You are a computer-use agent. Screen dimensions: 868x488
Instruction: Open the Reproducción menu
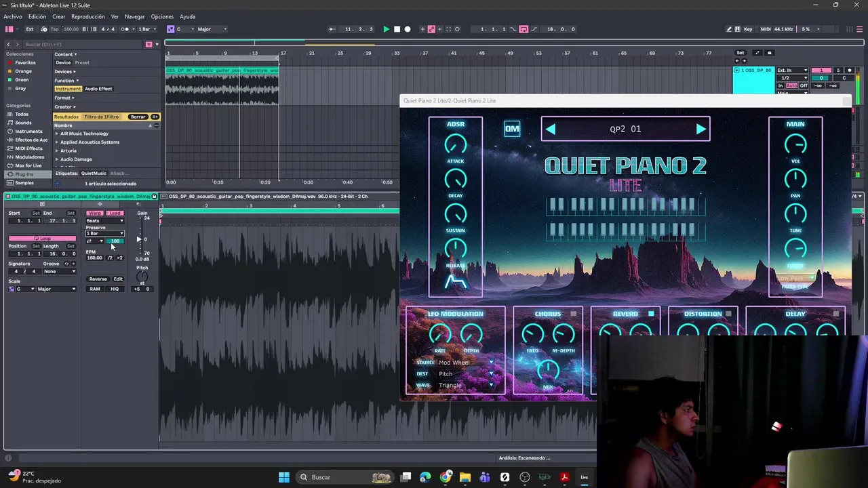tap(88, 16)
